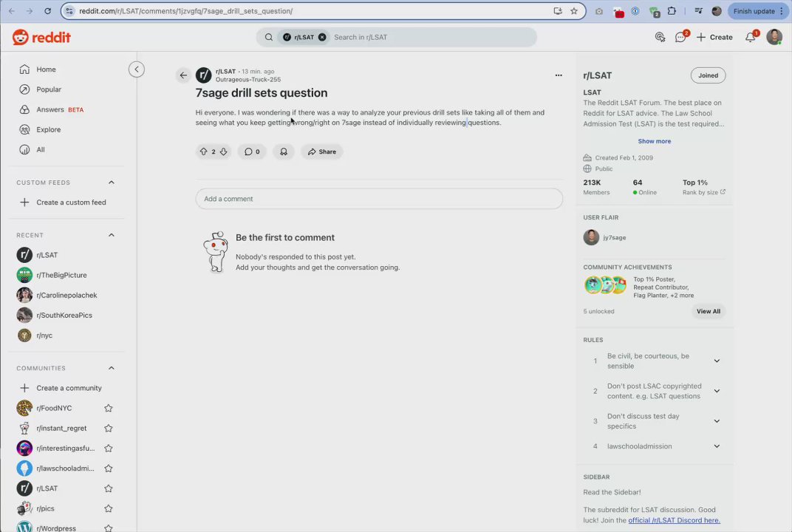Expand rule 2 about LSAC copyrighted content
The image size is (792, 532).
pyautogui.click(x=716, y=391)
